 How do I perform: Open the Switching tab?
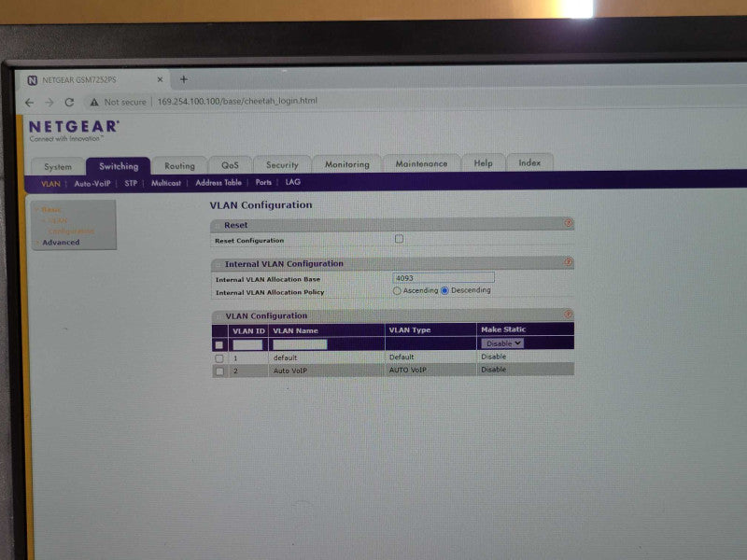click(x=119, y=166)
